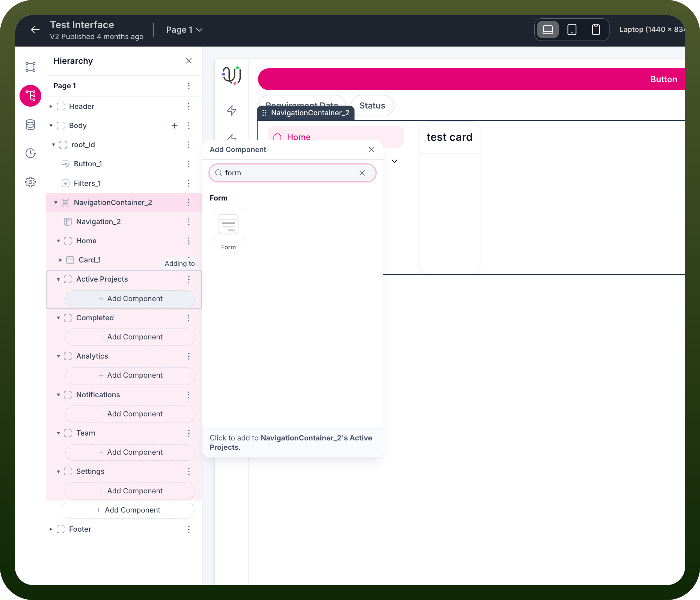Open Footer row more options

click(x=189, y=529)
